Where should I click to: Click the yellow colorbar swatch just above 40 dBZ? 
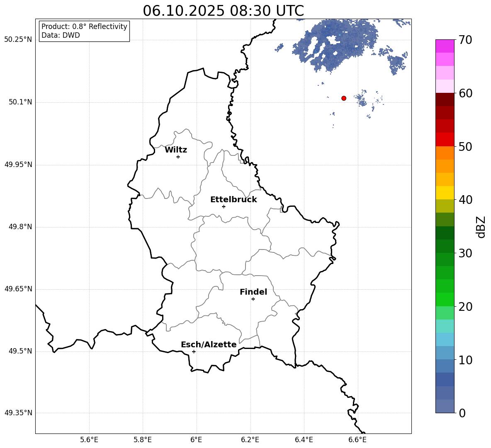(445, 193)
